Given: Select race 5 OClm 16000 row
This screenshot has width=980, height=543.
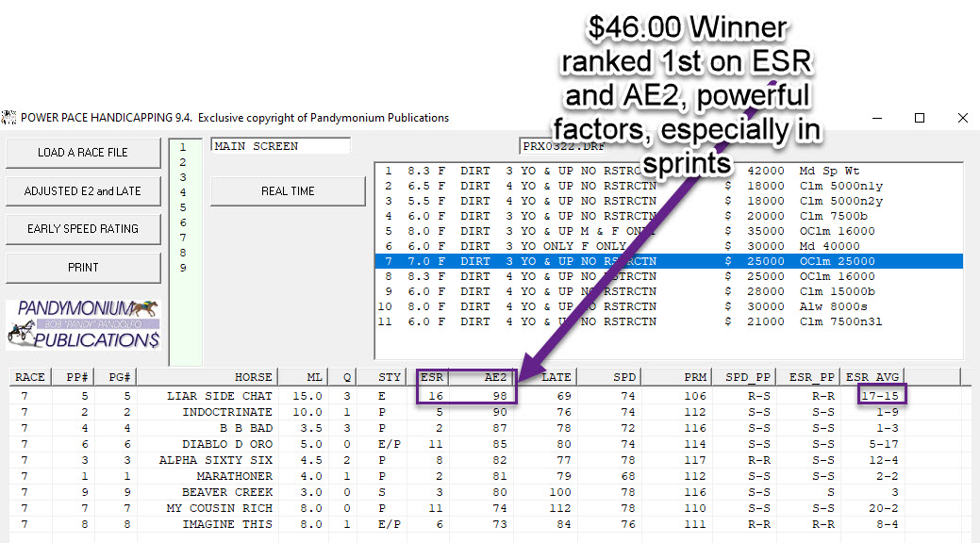Looking at the screenshot, I should pyautogui.click(x=669, y=231).
